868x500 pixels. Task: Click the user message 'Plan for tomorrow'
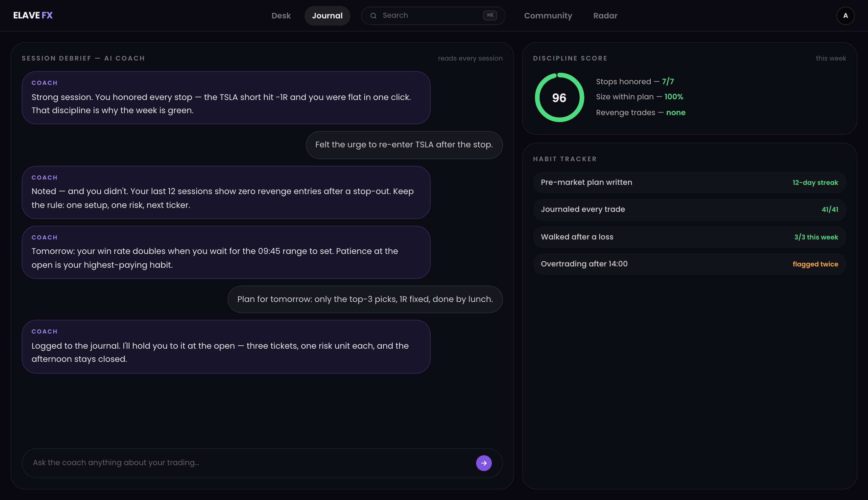click(365, 299)
